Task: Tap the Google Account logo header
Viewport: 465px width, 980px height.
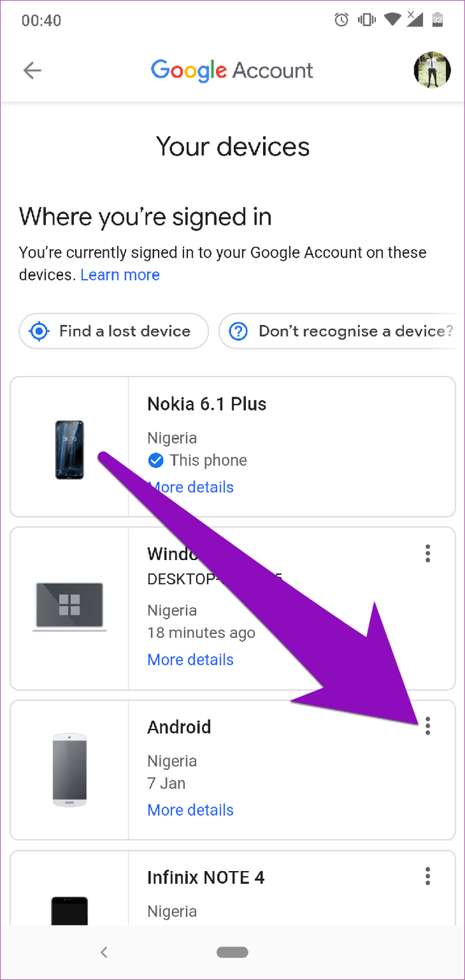Action: (x=232, y=70)
